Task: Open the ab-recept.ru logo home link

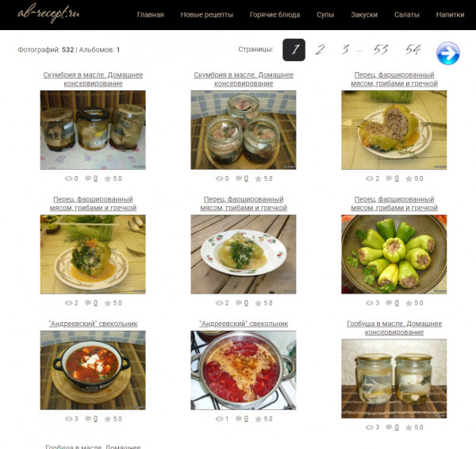Action: click(x=48, y=13)
